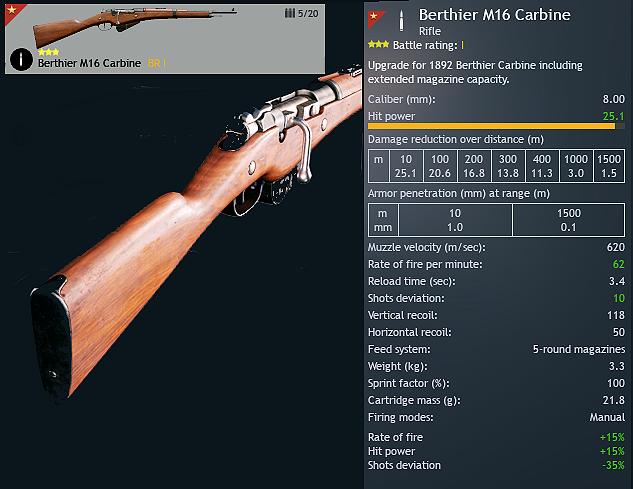Click the Berthier M16 Carbine weapon card thumbnail
Viewport: 633px width, 489px height.
coord(165,39)
